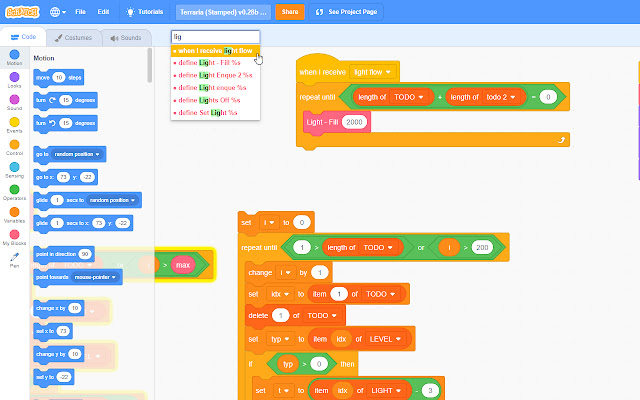This screenshot has width=640, height=400.
Task: Open the TODO dropdown in delete block
Action: (x=322, y=316)
